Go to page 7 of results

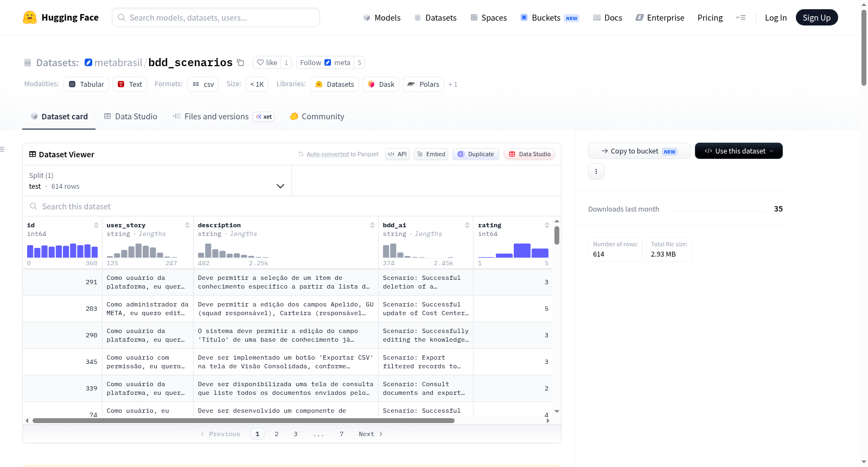tap(342, 434)
